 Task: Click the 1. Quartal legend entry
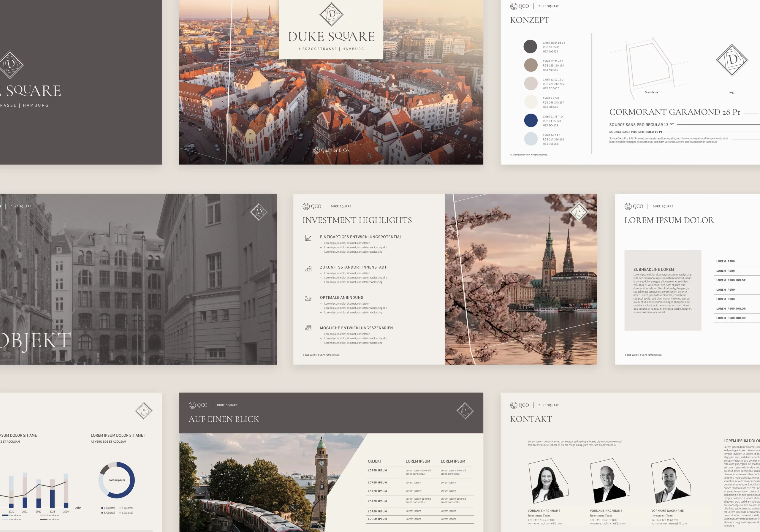(x=108, y=508)
